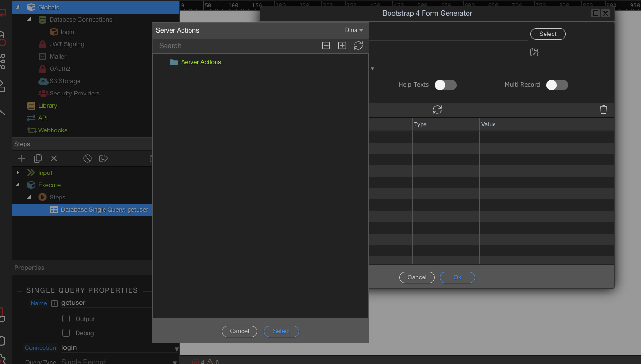Open the Dina project dropdown
The height and width of the screenshot is (364, 641).
(354, 30)
